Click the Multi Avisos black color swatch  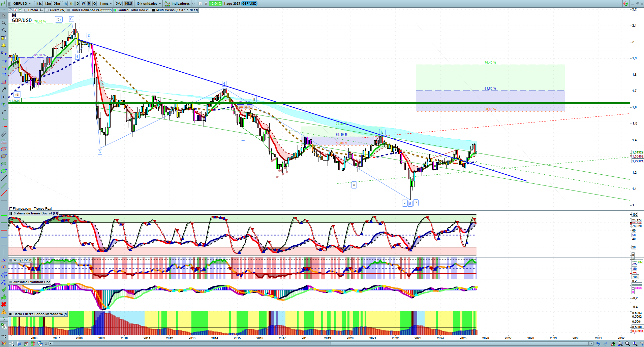point(154,10)
